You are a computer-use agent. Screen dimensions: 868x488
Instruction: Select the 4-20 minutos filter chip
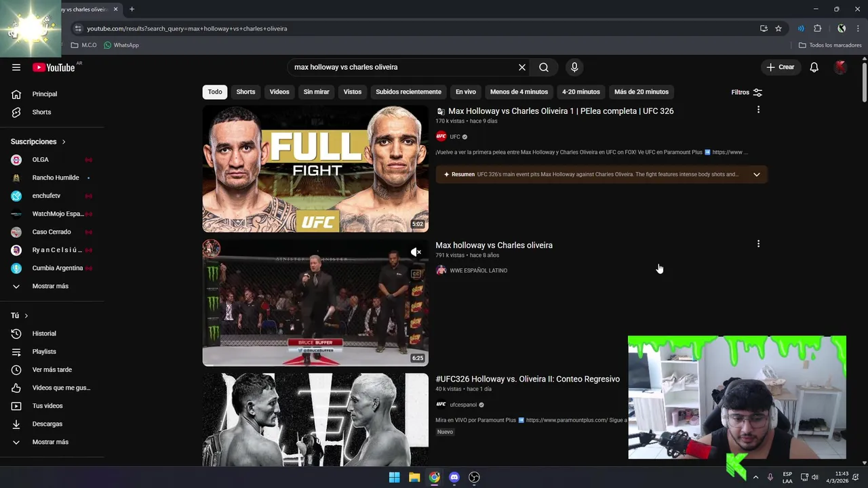click(581, 91)
